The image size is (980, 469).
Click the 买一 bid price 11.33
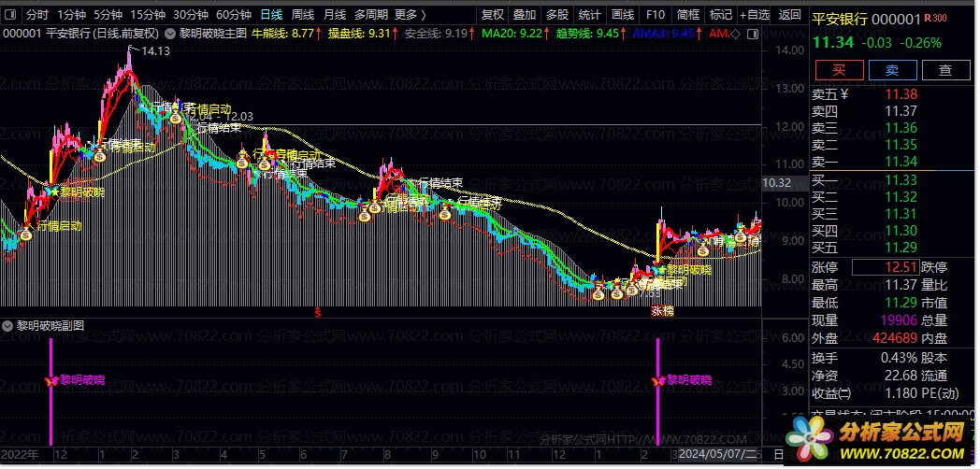coord(901,180)
